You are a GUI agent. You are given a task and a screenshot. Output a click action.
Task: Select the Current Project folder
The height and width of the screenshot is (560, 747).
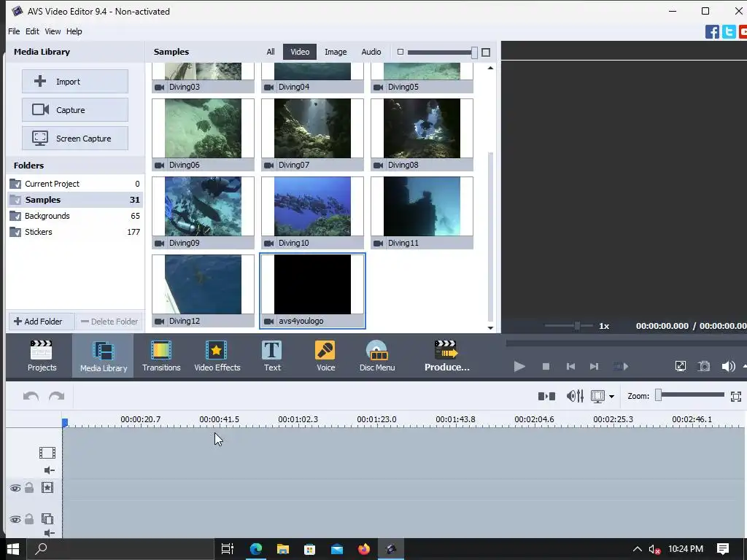tap(75, 184)
